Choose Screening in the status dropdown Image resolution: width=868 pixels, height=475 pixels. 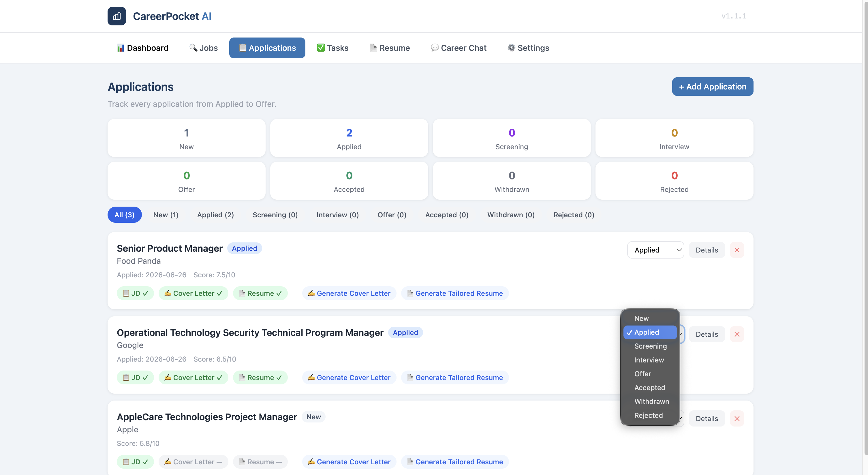click(x=650, y=346)
